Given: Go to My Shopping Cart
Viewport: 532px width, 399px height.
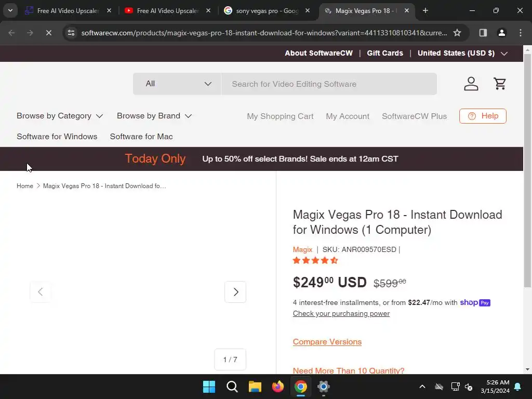Looking at the screenshot, I should point(280,116).
